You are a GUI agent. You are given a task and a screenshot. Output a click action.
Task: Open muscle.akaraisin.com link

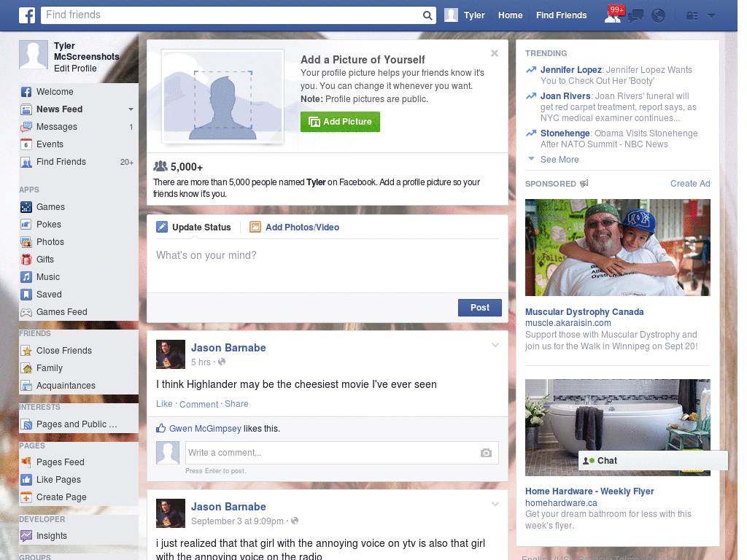click(568, 323)
